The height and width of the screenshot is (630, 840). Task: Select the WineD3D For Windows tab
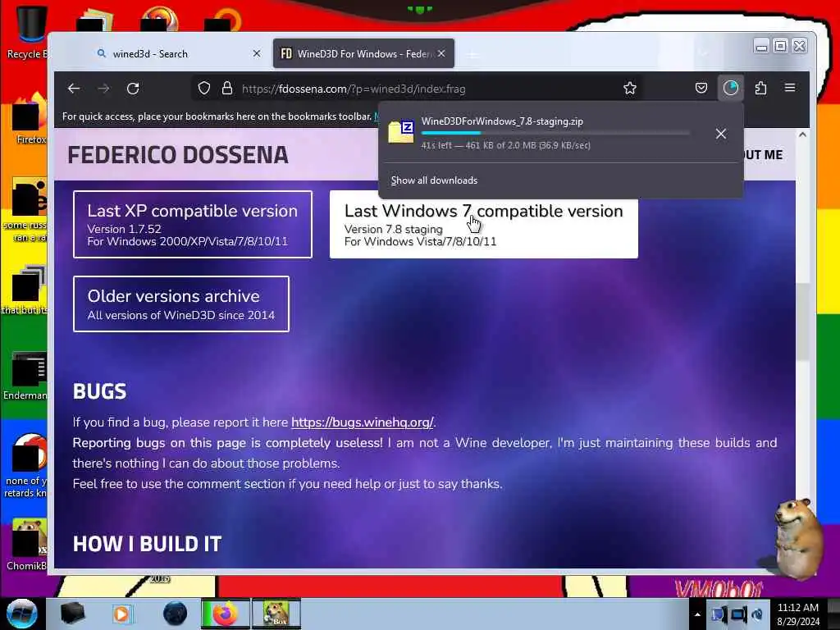(363, 53)
